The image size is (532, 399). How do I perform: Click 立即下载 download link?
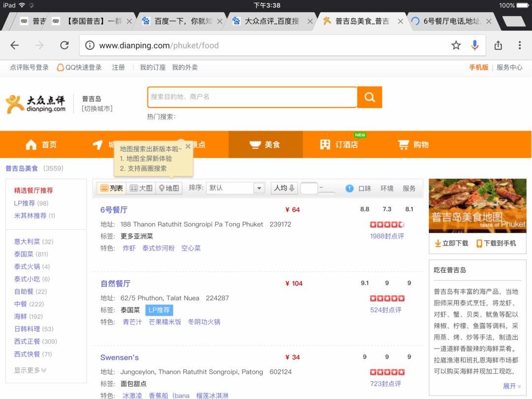tap(451, 243)
